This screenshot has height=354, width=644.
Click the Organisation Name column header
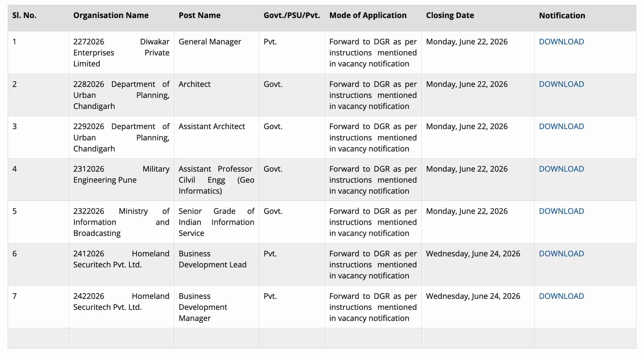click(111, 15)
